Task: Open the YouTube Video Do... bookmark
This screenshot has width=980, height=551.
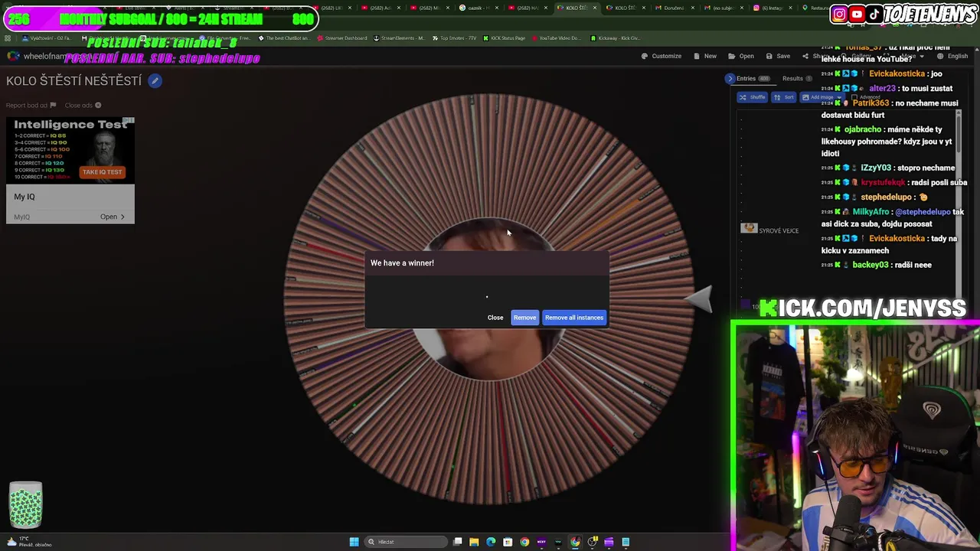Action: click(556, 37)
